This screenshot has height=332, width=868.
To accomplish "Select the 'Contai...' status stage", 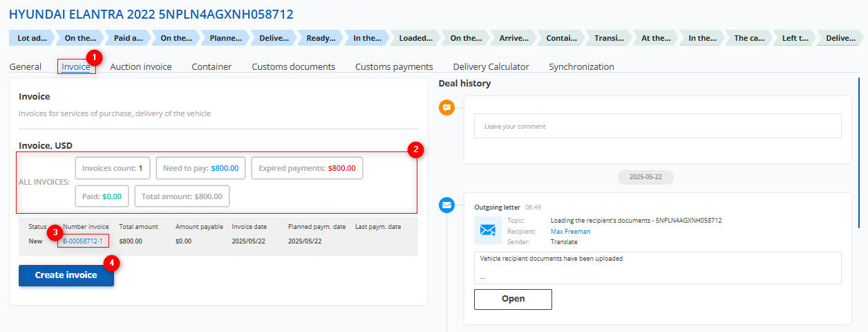I will (561, 39).
